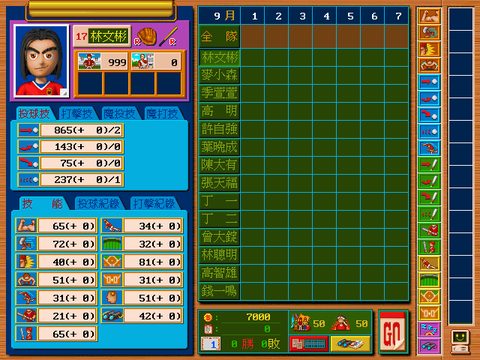Screen dimensions: 480x360
Task: Select player 季萱萱 in the roster
Action: (219, 93)
